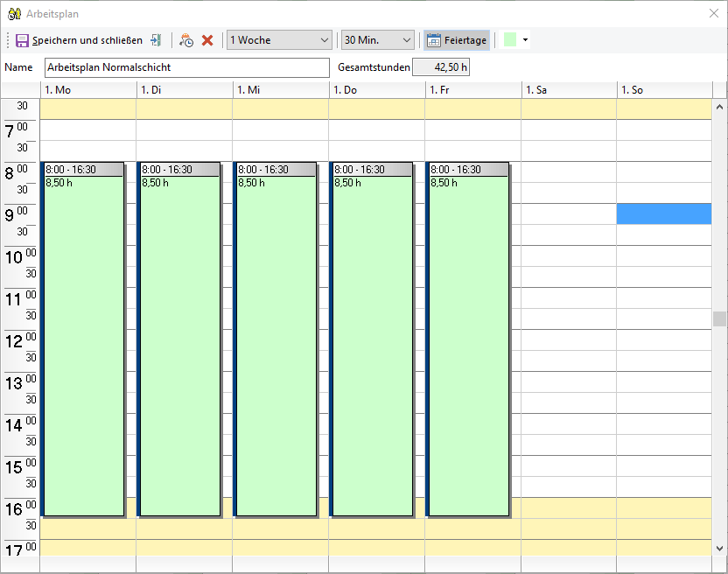728x574 pixels.
Task: Click the add work time clock icon
Action: (186, 40)
